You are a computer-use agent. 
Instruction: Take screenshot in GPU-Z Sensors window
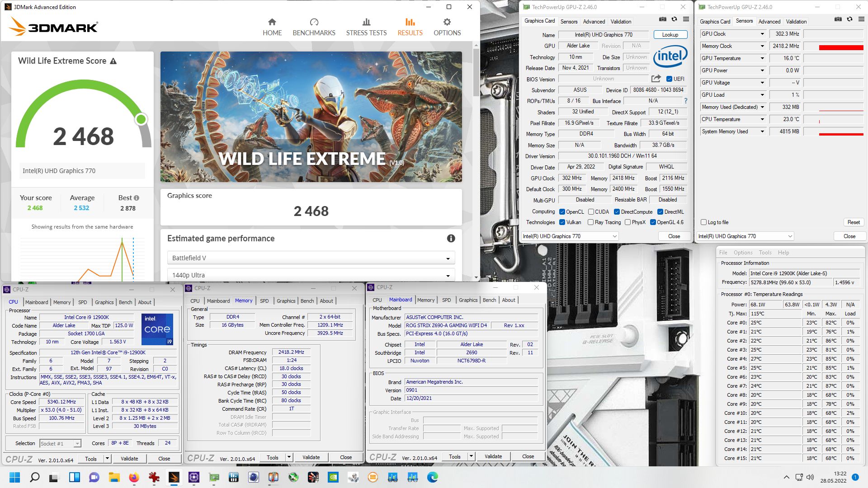click(x=838, y=19)
